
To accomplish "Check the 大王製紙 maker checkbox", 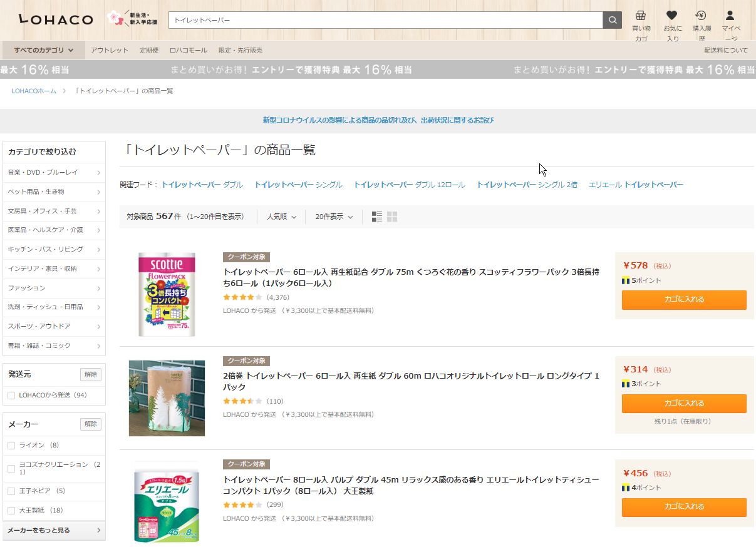I will 11,511.
